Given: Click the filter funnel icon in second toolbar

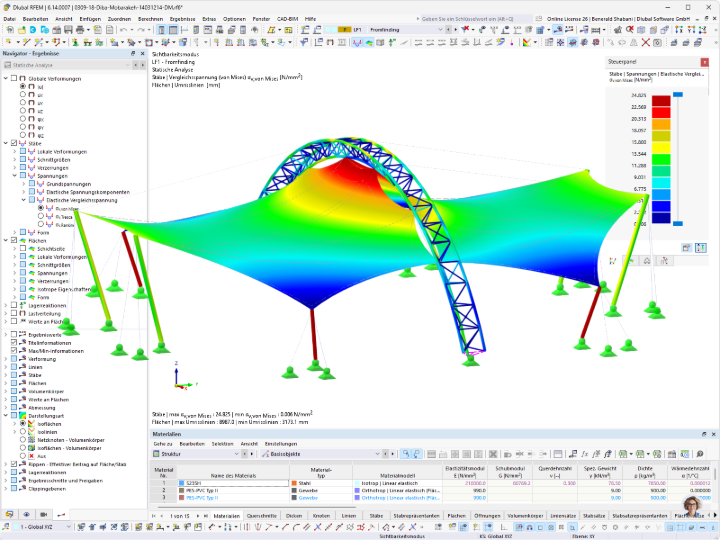Looking at the screenshot, I should click(x=304, y=42).
